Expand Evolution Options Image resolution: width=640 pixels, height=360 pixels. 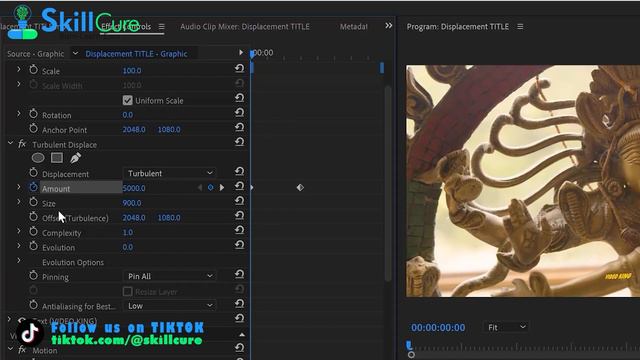click(x=19, y=260)
